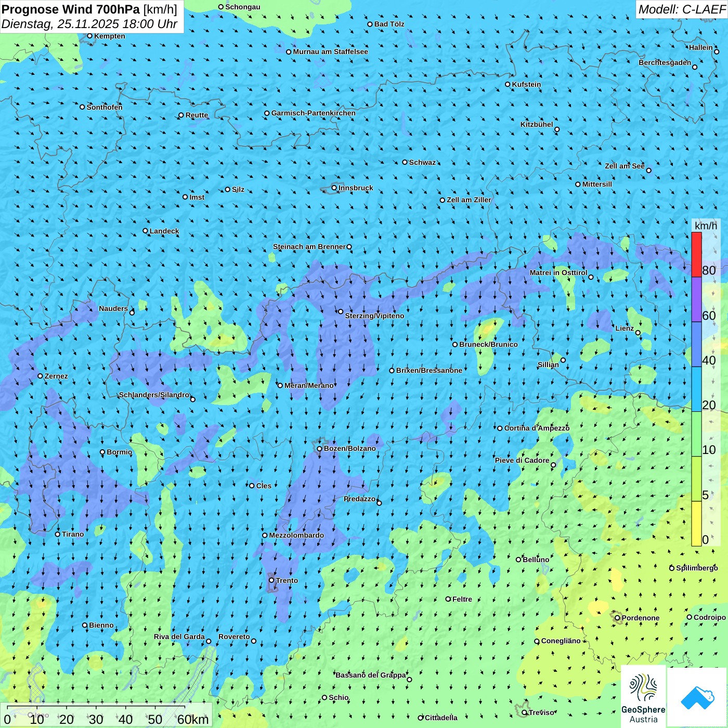The height and width of the screenshot is (728, 728).
Task: Click the Hallein label
Action: (701, 47)
